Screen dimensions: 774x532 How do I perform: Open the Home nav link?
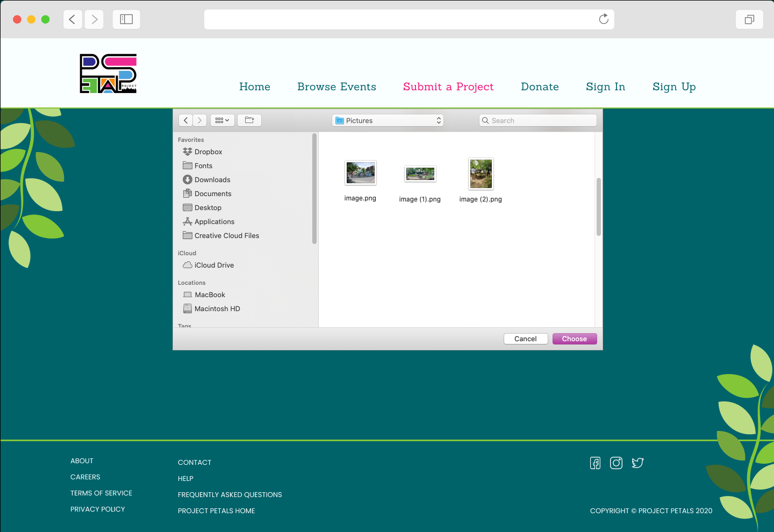[x=255, y=87]
